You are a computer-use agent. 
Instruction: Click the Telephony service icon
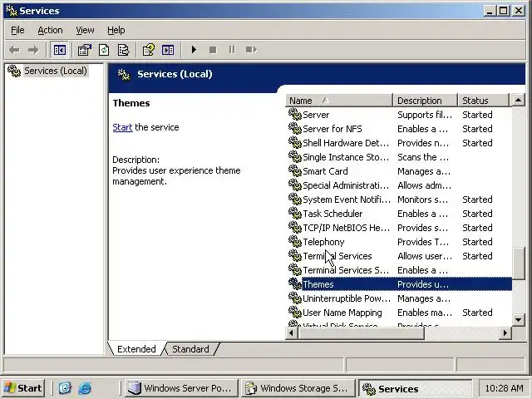click(x=295, y=242)
